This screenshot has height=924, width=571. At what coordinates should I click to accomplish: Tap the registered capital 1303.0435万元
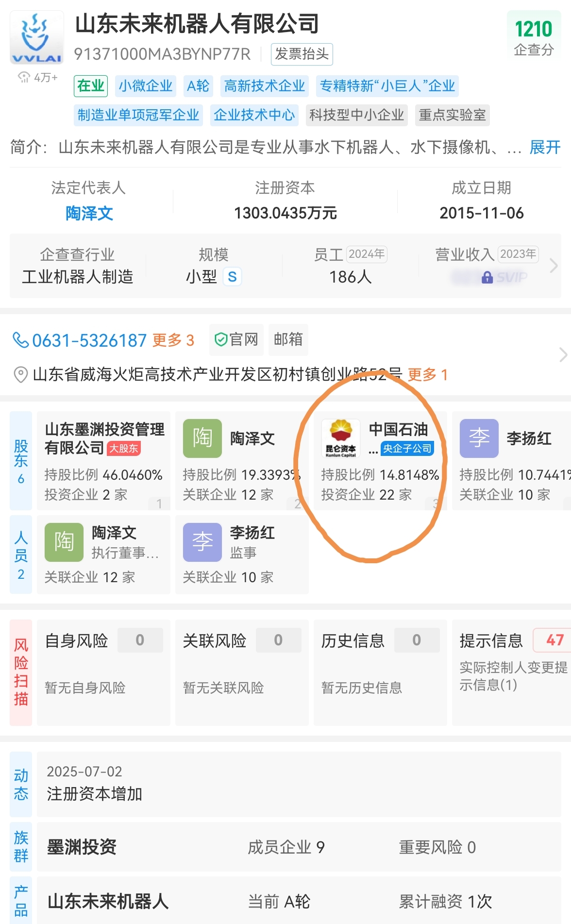285,213
